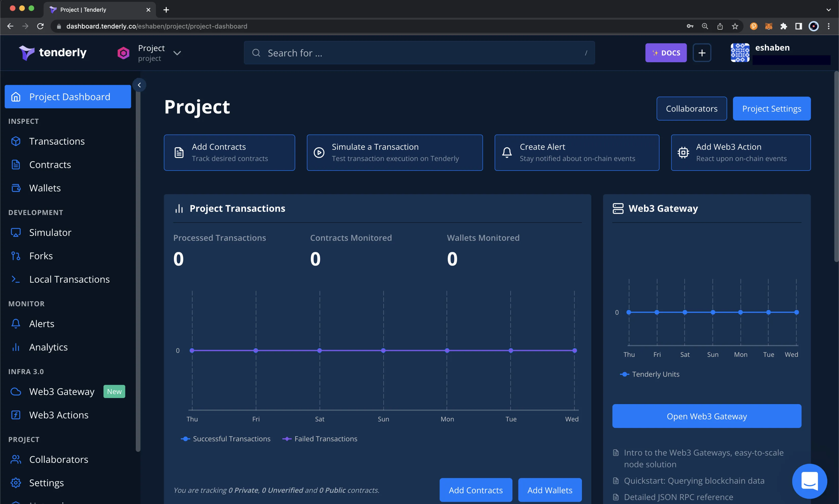The width and height of the screenshot is (839, 504).
Task: Click the Settings gear icon in sidebar
Action: click(x=16, y=483)
